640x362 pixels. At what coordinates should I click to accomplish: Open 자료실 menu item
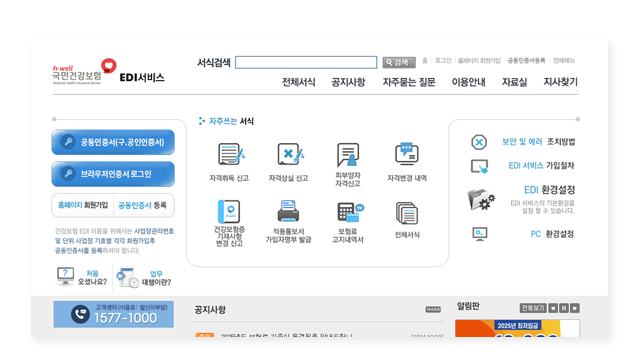(x=514, y=82)
